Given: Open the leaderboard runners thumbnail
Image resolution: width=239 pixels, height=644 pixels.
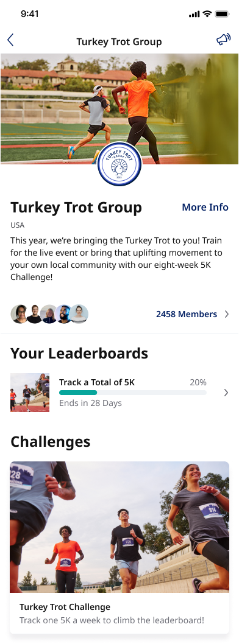Looking at the screenshot, I should point(30,393).
